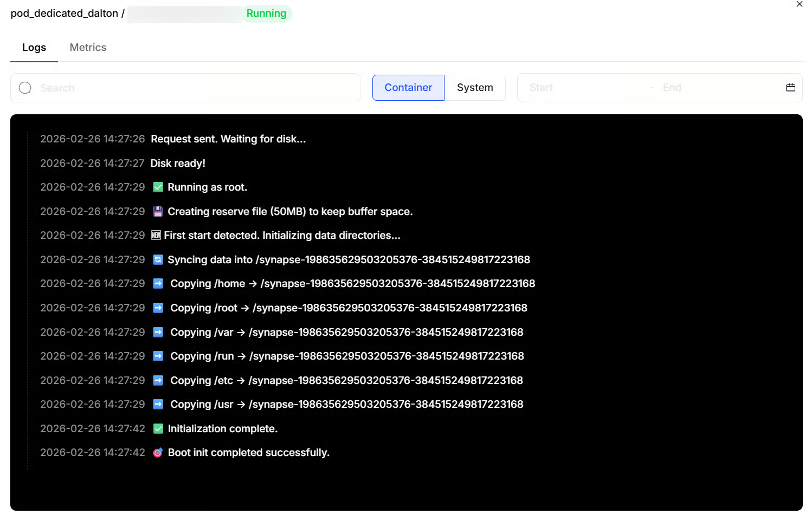Switch log source to System
Viewport: 812px width, 521px height.
[x=474, y=88]
